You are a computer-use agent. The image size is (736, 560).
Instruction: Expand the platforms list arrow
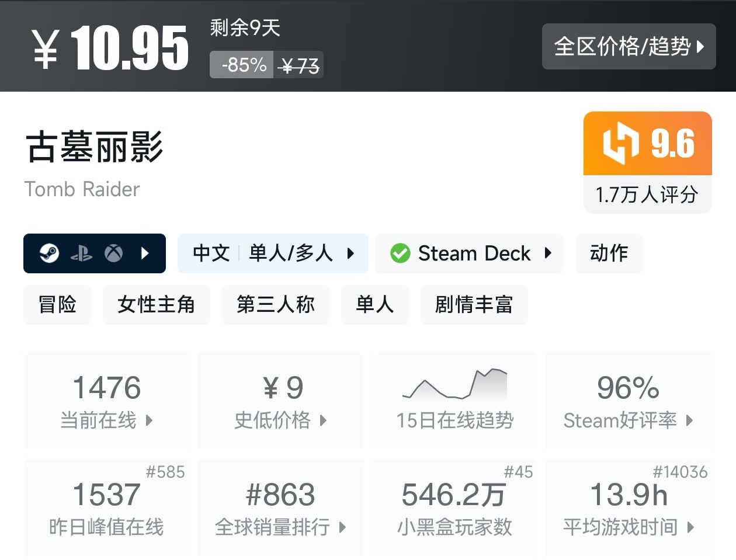[x=145, y=253]
